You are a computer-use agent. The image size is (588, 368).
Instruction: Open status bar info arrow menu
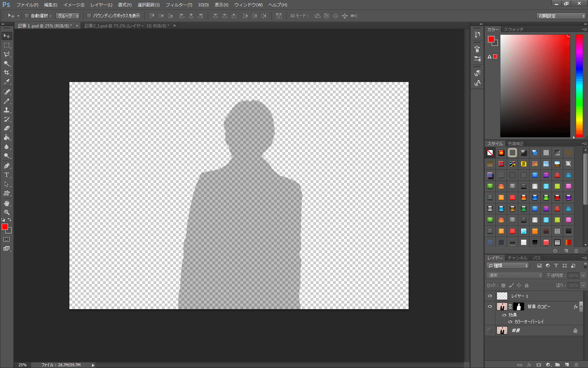point(93,365)
